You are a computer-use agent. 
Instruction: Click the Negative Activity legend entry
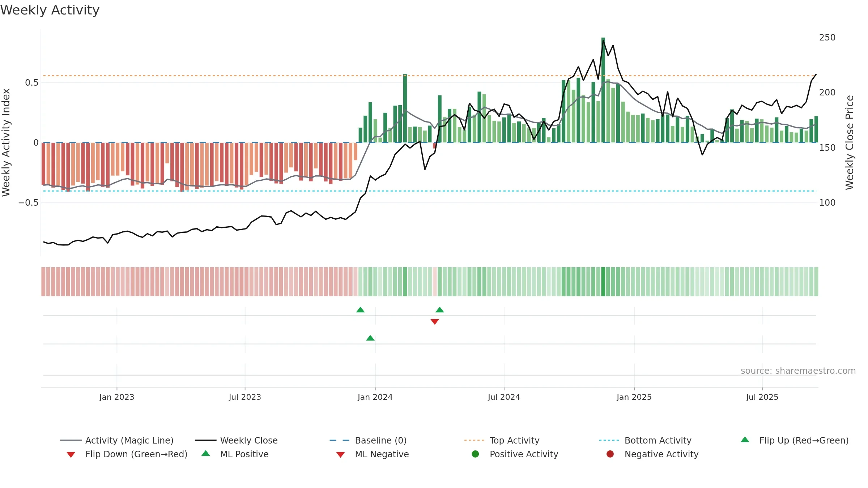point(652,454)
